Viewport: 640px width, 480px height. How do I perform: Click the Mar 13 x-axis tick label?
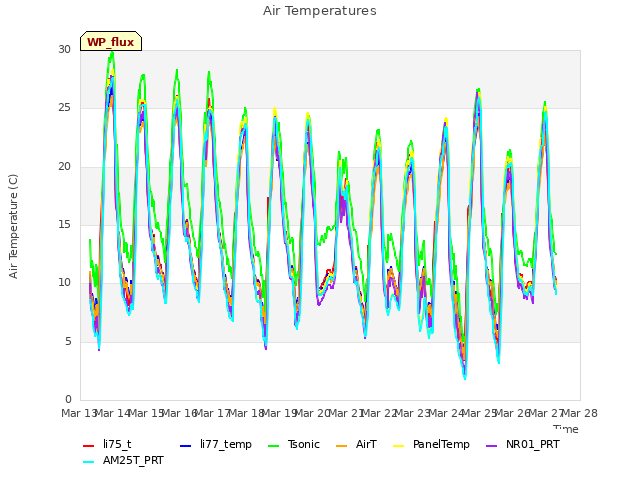[x=78, y=413]
